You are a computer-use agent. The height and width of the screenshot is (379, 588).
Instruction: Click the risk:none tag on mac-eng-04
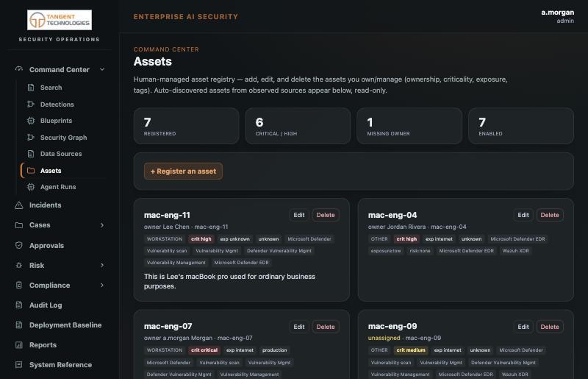[x=420, y=250]
